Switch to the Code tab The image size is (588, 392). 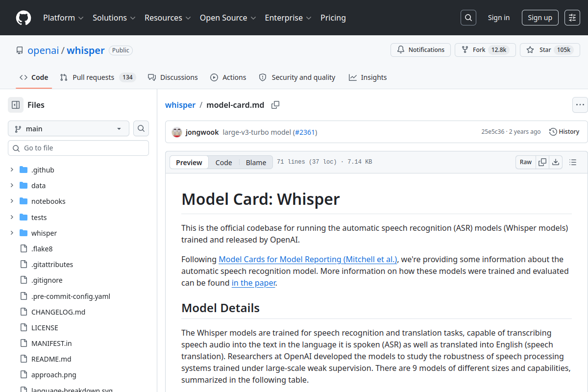(x=34, y=77)
